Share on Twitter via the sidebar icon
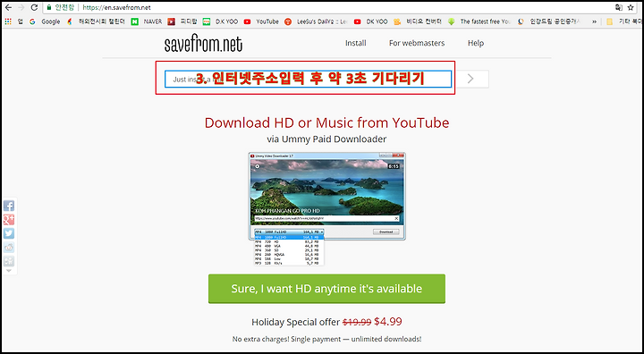 point(9,233)
